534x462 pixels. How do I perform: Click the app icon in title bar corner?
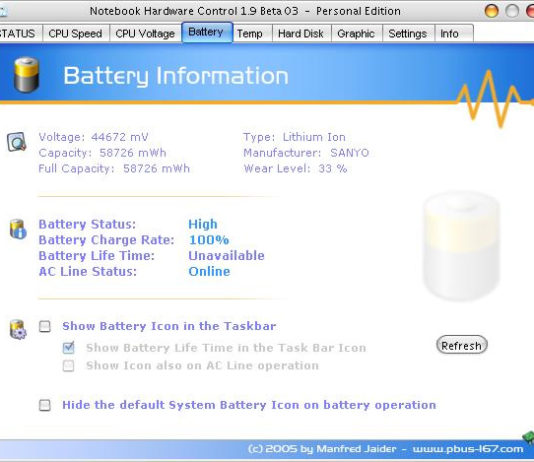[x=3, y=12]
